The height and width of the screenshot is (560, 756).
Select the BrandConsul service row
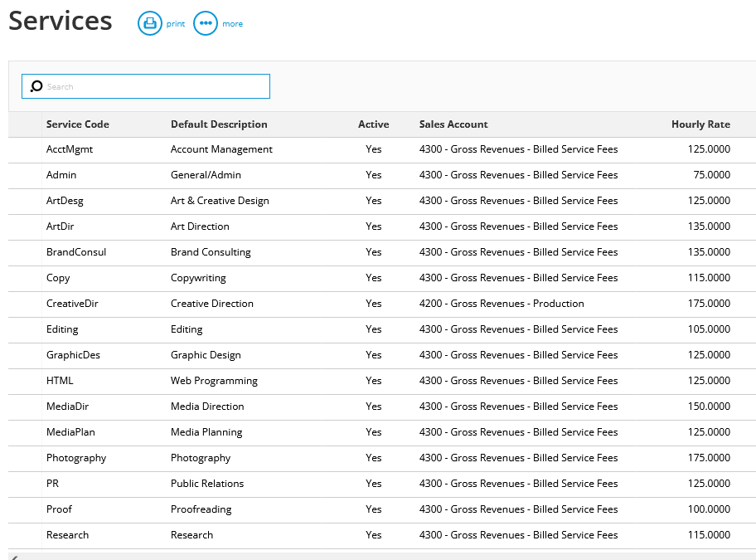[382, 253]
